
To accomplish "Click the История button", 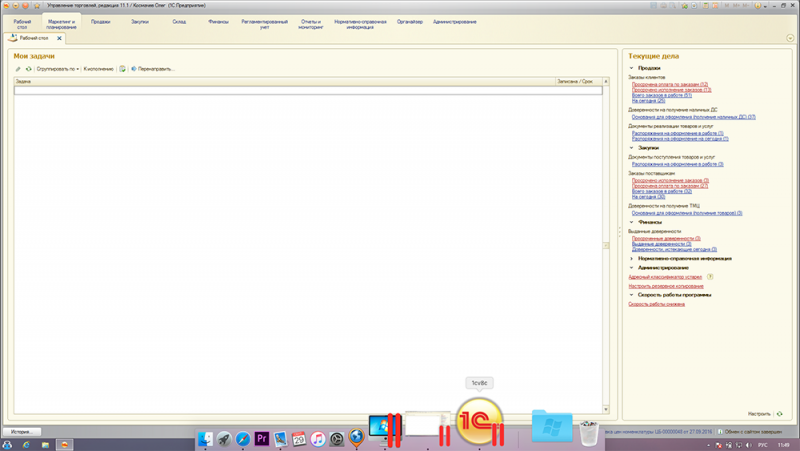I will tap(21, 432).
